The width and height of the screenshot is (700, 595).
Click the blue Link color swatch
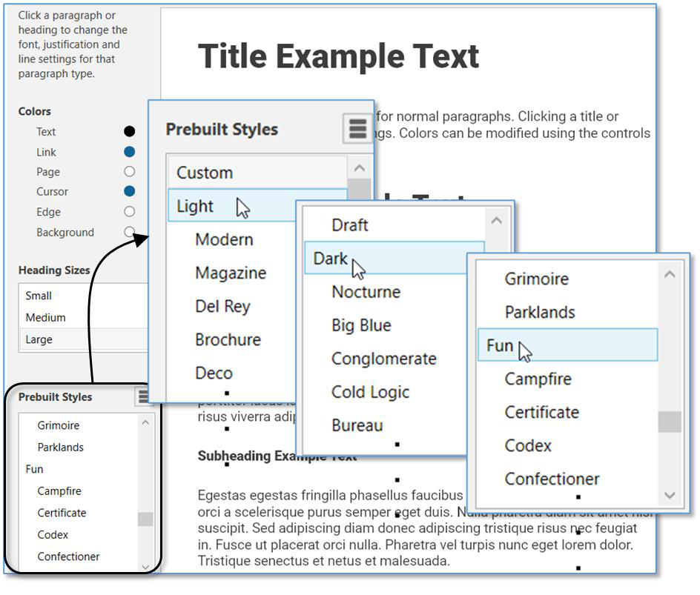coord(129,152)
